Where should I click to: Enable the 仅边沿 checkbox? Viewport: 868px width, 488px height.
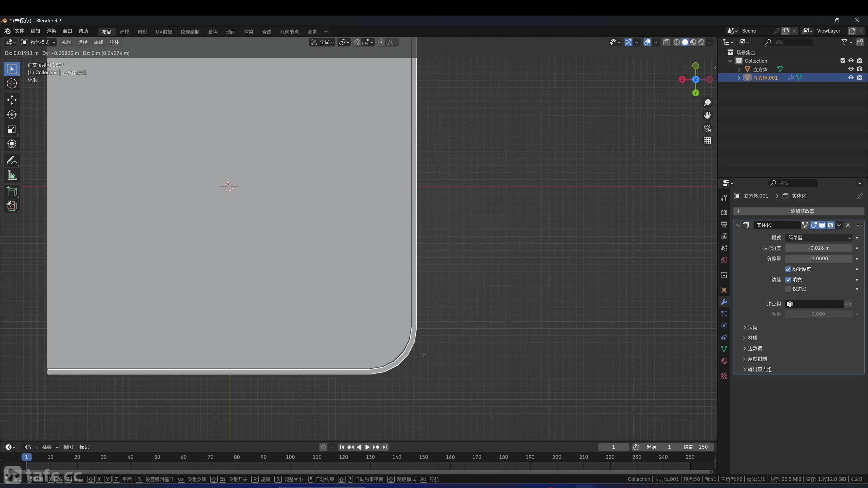(x=788, y=289)
